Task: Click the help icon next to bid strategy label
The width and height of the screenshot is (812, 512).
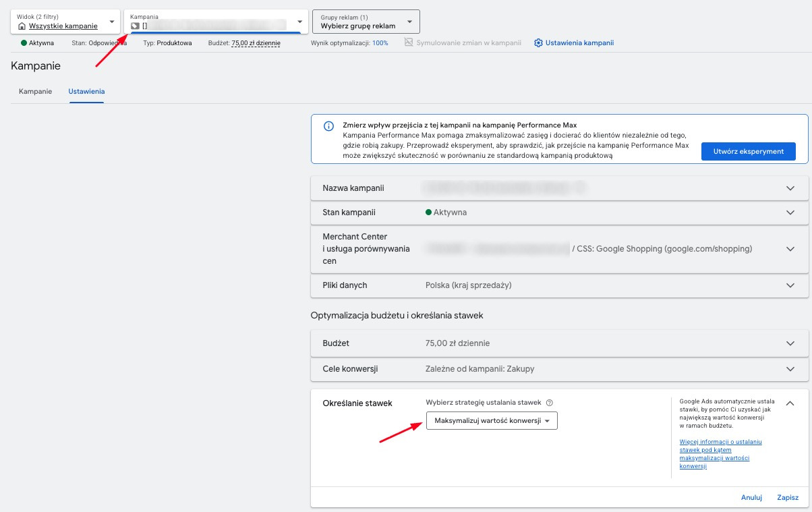Action: (x=550, y=403)
